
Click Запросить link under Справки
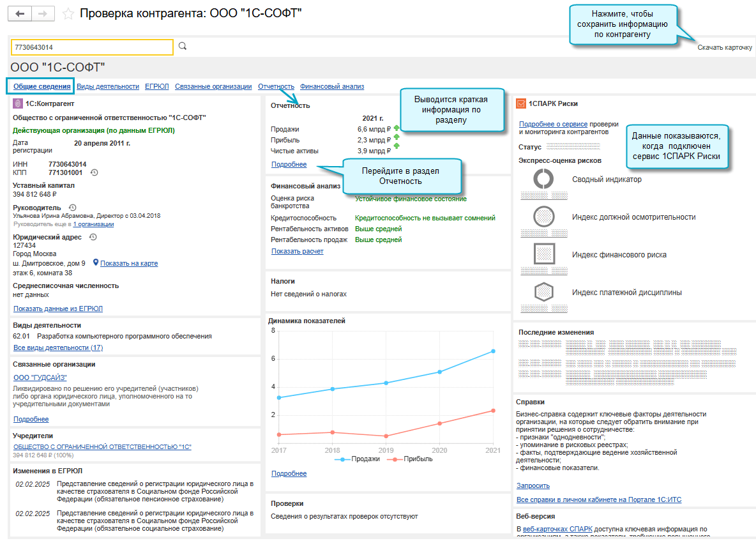pos(533,485)
